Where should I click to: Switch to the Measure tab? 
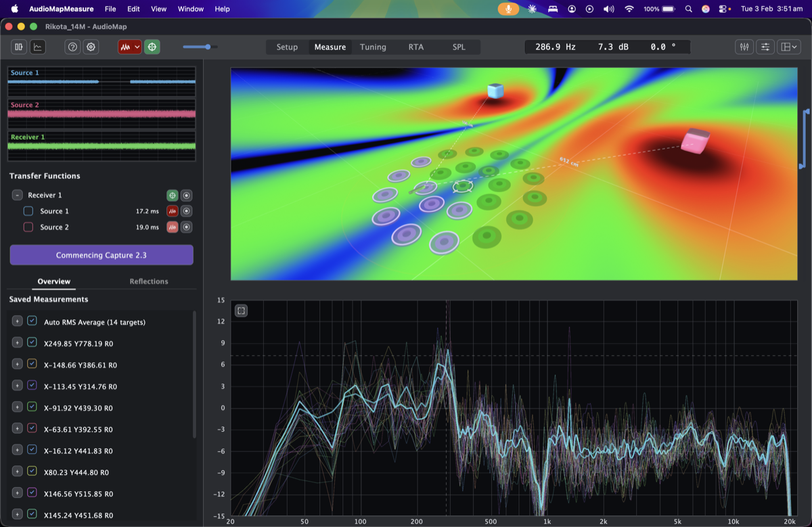click(x=330, y=47)
